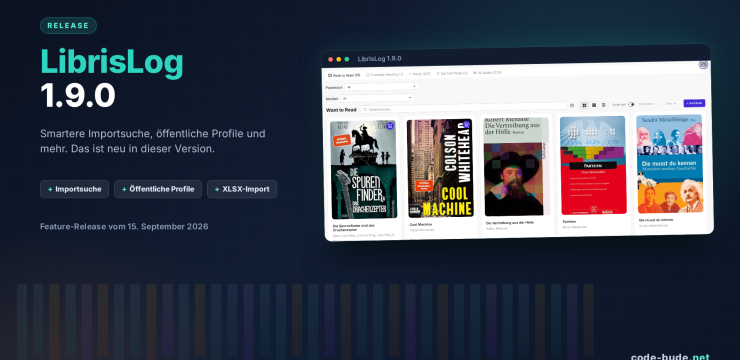Switch to large grid view
Viewport: 740px width, 360px height.
584,105
